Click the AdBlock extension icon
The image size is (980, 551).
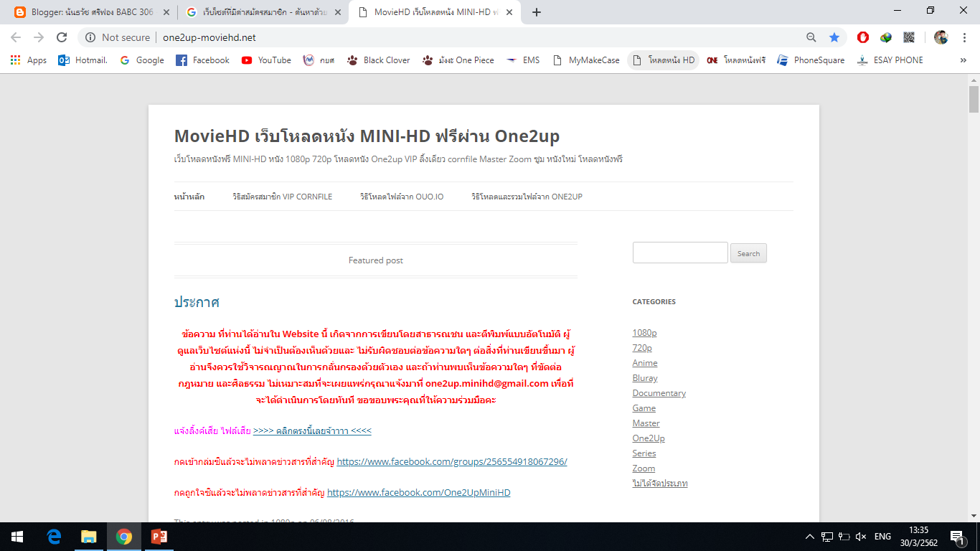pos(862,37)
